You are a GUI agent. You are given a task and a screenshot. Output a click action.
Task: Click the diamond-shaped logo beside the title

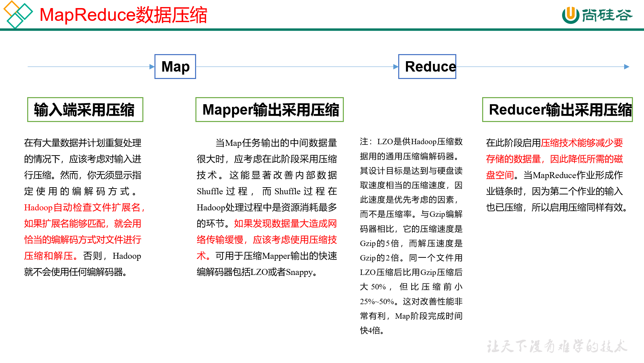point(18,14)
